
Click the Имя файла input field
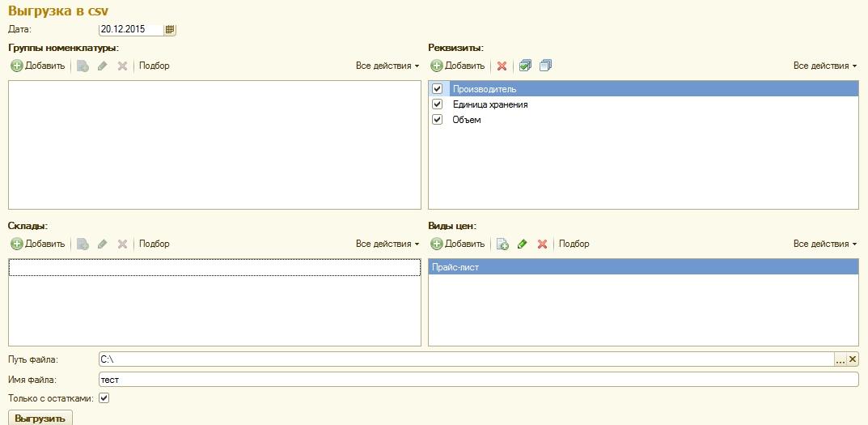(479, 380)
